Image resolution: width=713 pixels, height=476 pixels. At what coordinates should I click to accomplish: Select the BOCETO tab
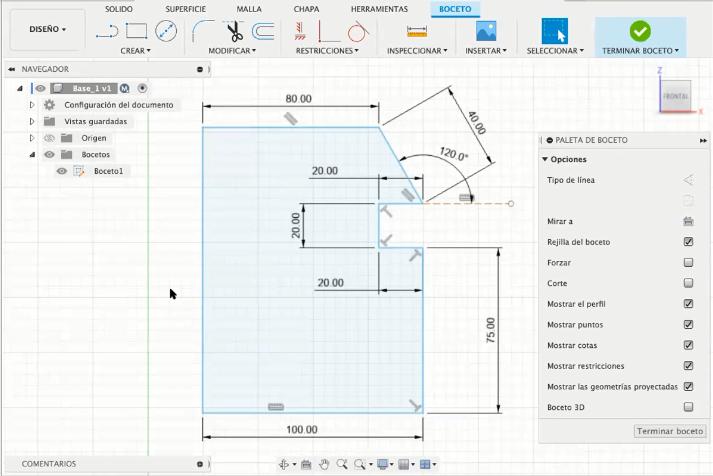pyautogui.click(x=455, y=9)
